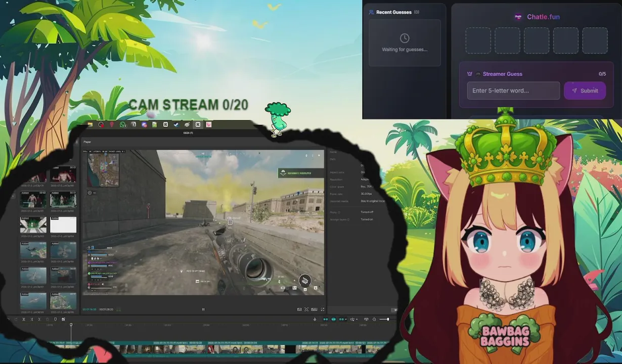Select the green corridor media thumbnail
The width and height of the screenshot is (622, 364).
[x=33, y=224]
